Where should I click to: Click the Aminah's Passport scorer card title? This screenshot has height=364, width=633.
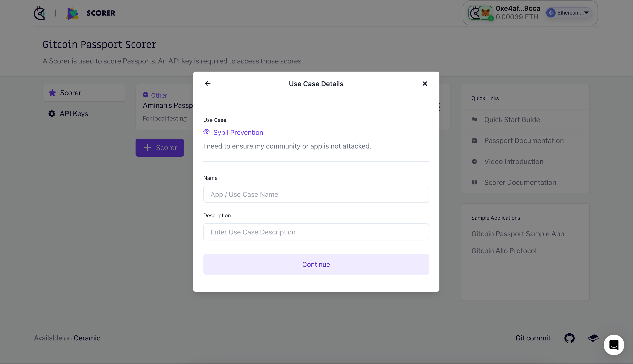[x=168, y=106]
